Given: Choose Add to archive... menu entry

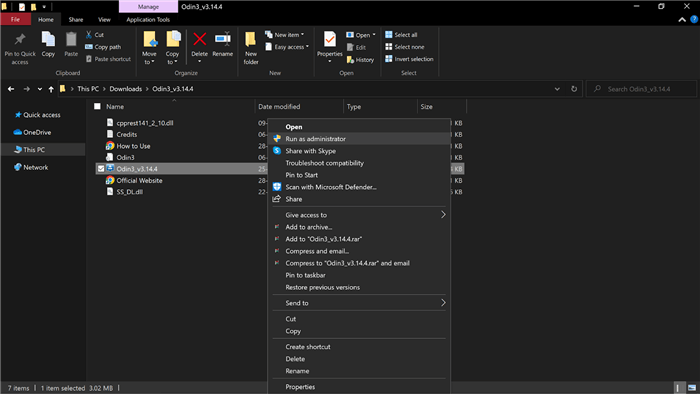Looking at the screenshot, I should (x=359, y=227).
